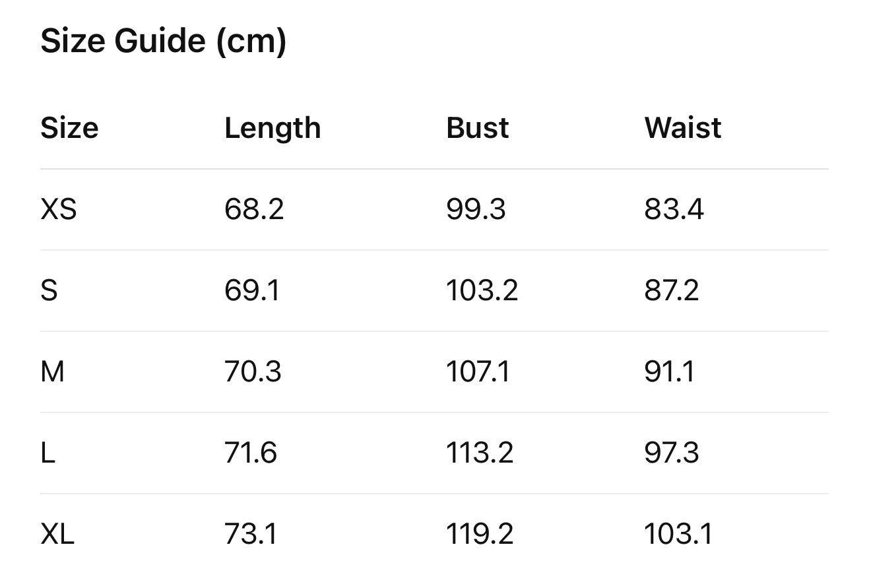The image size is (871, 588).
Task: Click XS waist value 83.4
Action: (x=674, y=210)
